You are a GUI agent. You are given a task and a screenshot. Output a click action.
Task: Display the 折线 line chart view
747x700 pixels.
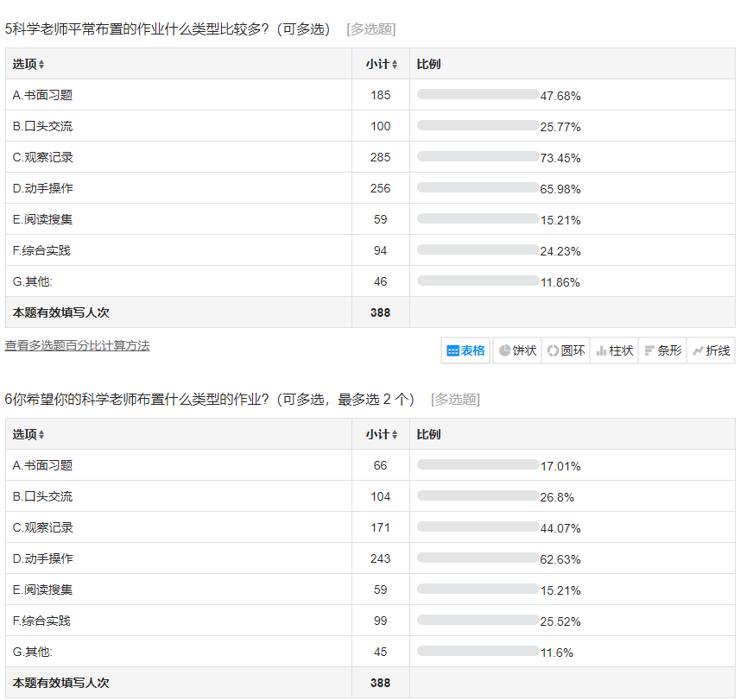(711, 350)
